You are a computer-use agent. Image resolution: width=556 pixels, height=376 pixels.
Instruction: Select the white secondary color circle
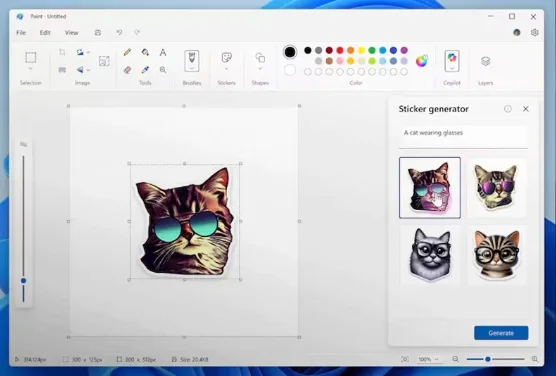tap(290, 70)
